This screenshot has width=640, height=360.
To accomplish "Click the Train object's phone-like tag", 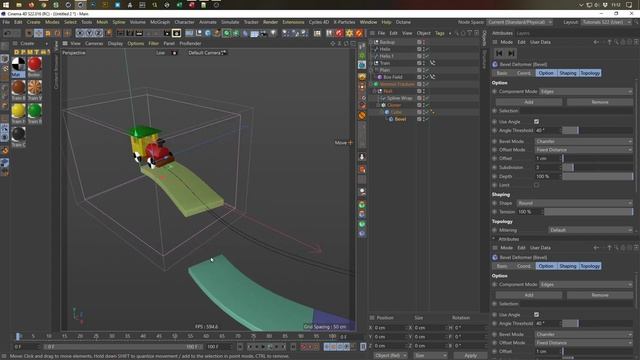I will (x=432, y=63).
